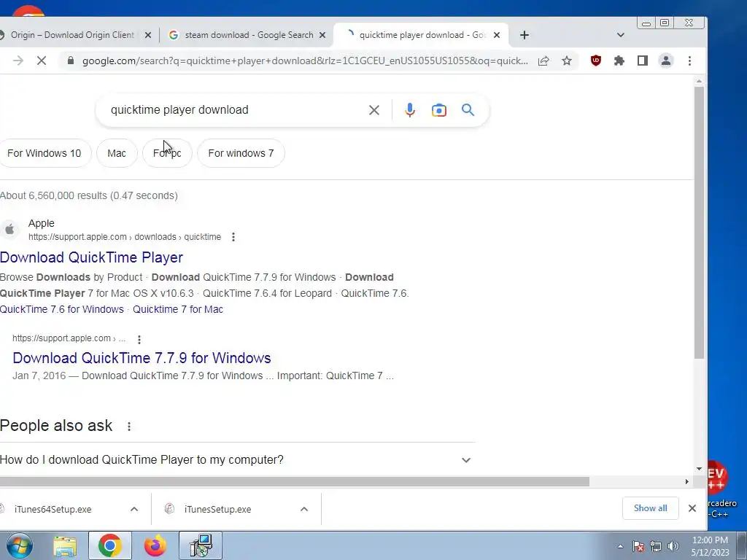The width and height of the screenshot is (747, 560).
Task: Open the installer icon on taskbar
Action: click(201, 545)
